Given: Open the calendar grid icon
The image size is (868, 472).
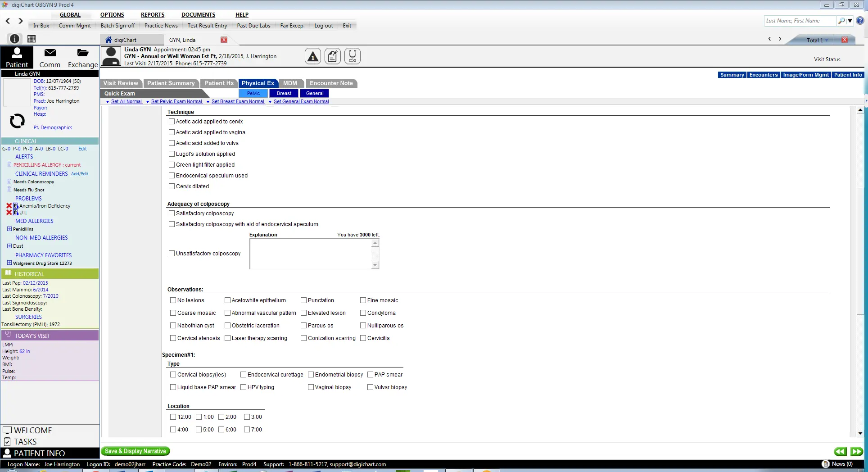Looking at the screenshot, I should coord(31,38).
